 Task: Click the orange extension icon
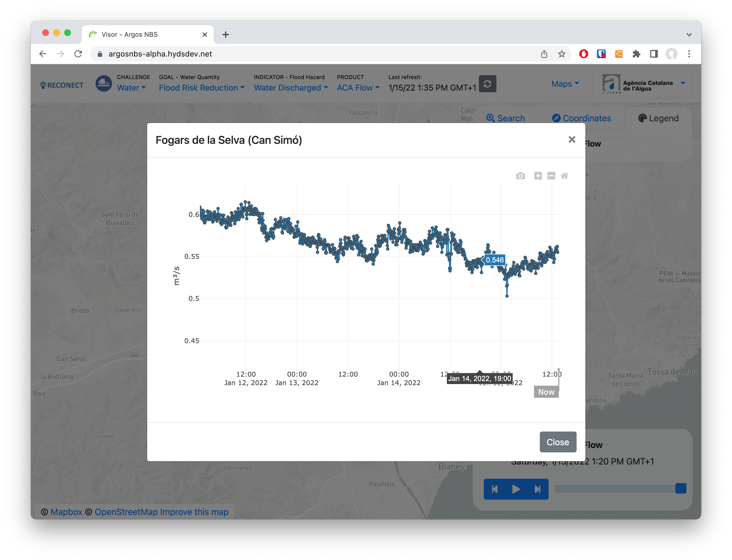point(619,54)
